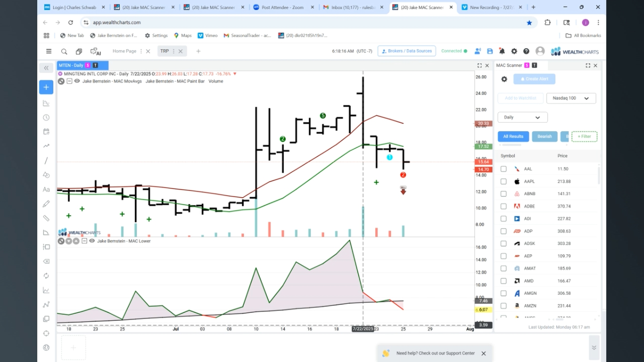
Task: Check the ADI symbol checkbox
Action: coord(503,219)
